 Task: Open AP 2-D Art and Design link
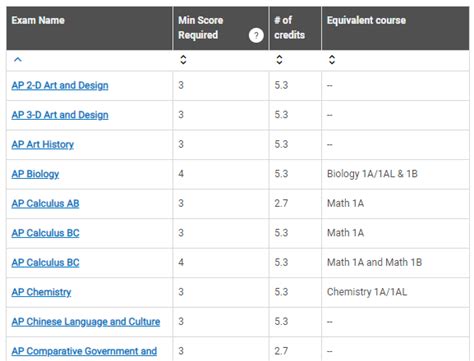coord(60,85)
